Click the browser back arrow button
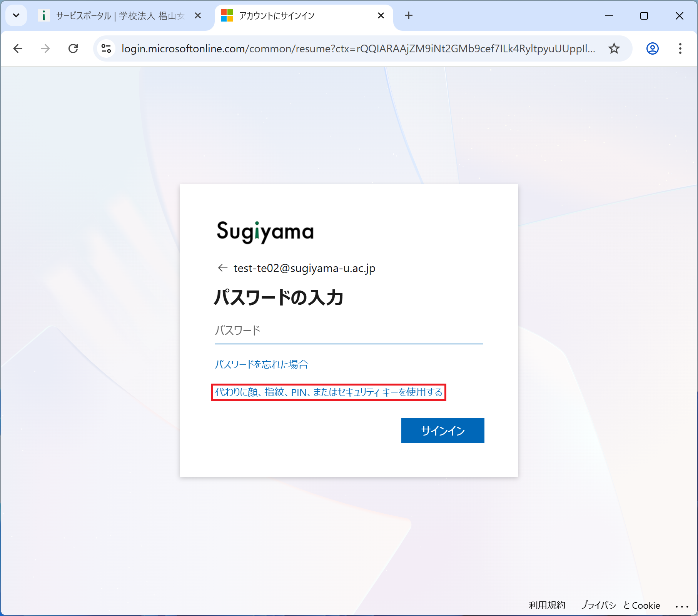This screenshot has width=698, height=616. tap(18, 48)
